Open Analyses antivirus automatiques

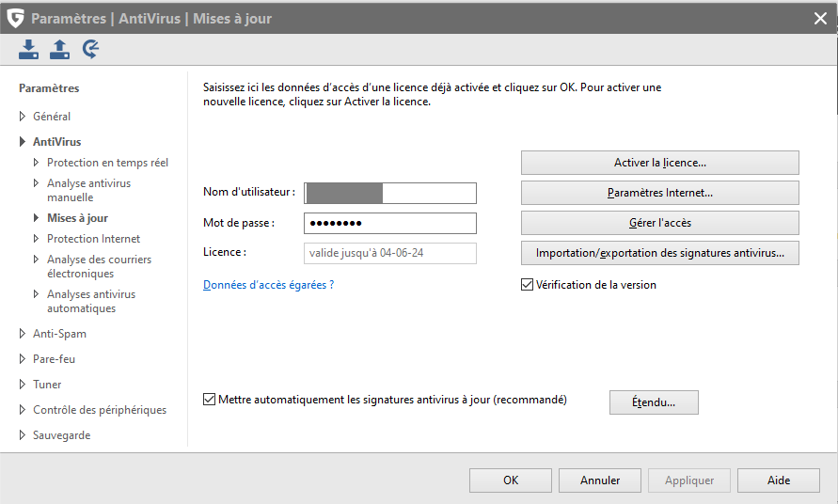click(x=91, y=302)
